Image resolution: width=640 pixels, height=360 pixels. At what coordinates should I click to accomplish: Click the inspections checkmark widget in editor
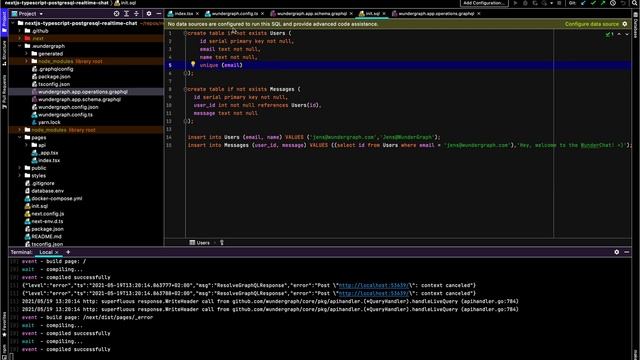pos(610,34)
